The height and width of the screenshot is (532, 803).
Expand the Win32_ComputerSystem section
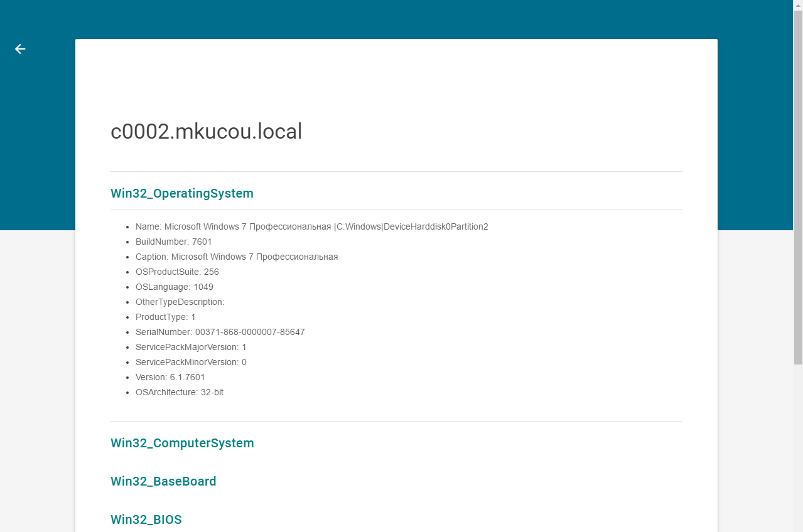(182, 443)
